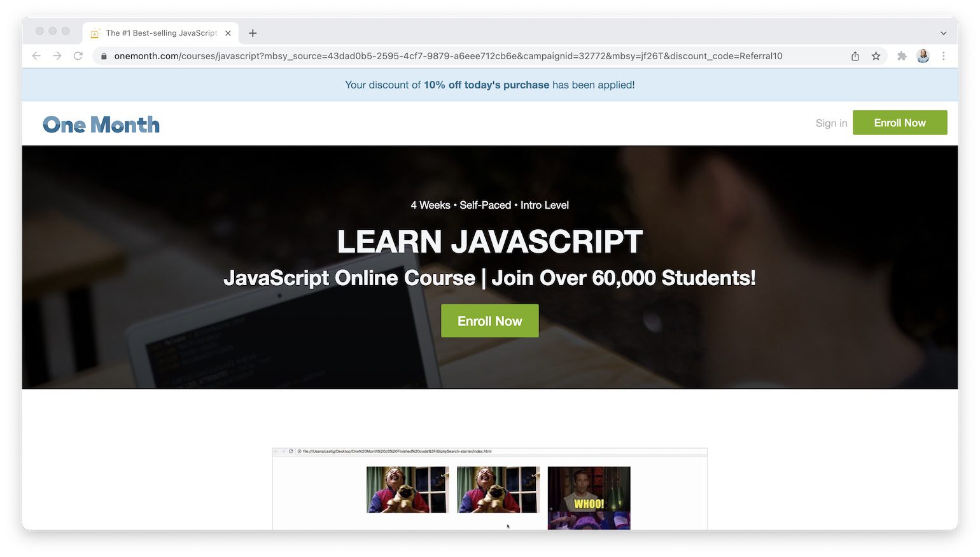Screen dimensions: 980x557
Task: Close the Best-selling JavaScript tab
Action: pos(228,33)
